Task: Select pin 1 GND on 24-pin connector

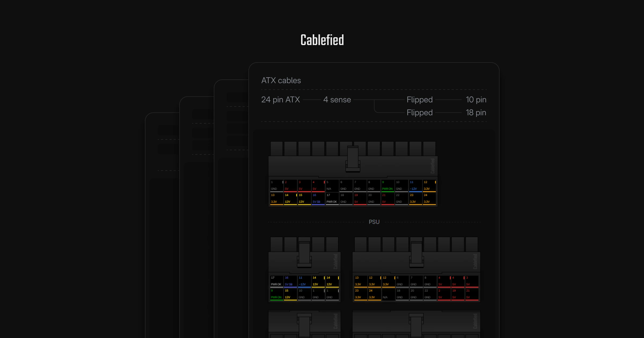Action: (x=277, y=186)
